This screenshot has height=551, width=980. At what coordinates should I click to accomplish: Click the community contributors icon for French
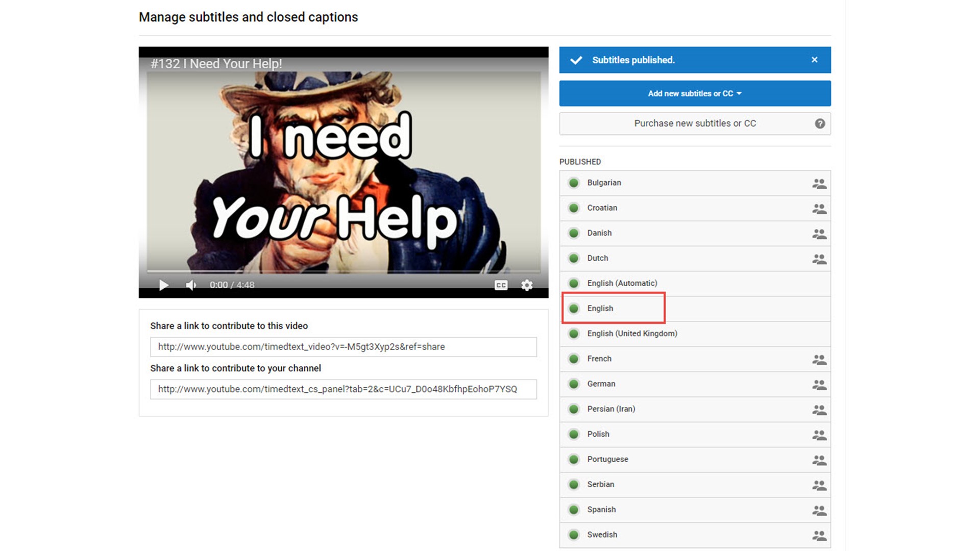pos(819,360)
